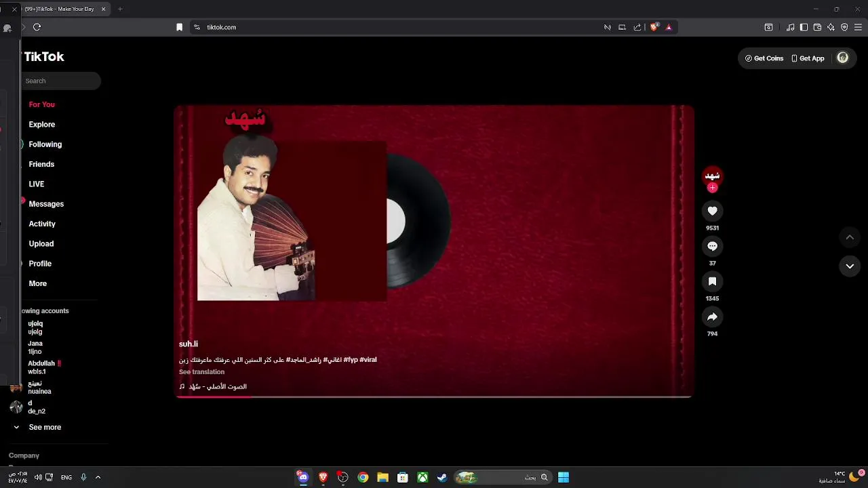Viewport: 868px width, 488px height.
Task: Click the Get App button
Action: [808, 58]
